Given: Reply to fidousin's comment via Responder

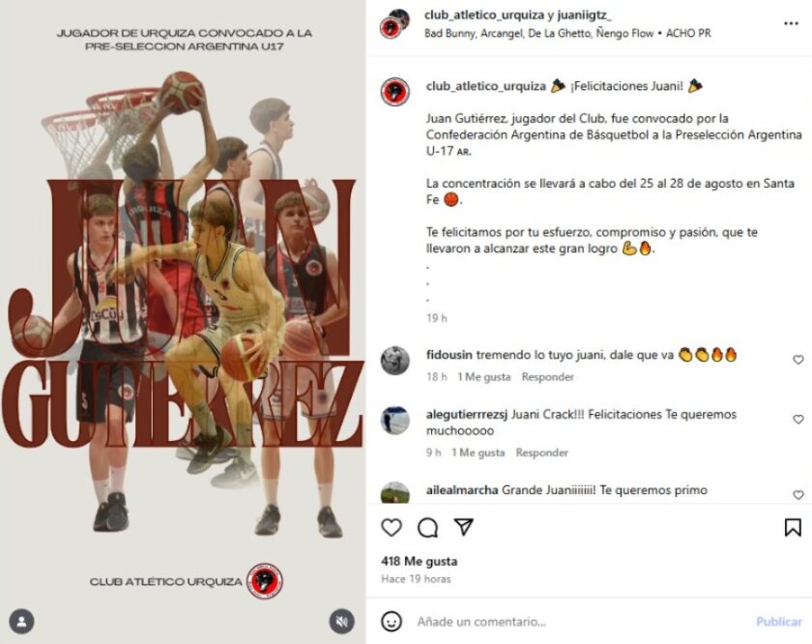Looking at the screenshot, I should (547, 377).
